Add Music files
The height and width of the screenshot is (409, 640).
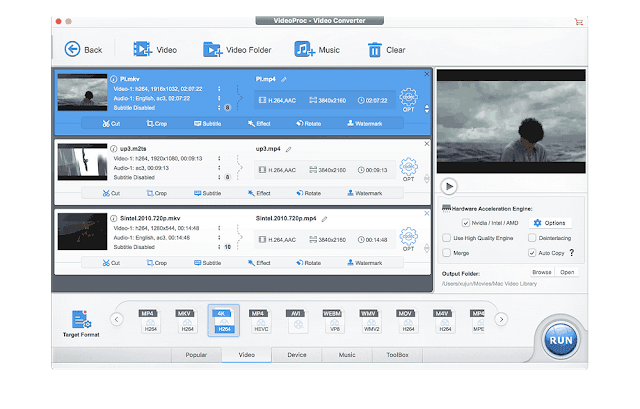pyautogui.click(x=317, y=49)
